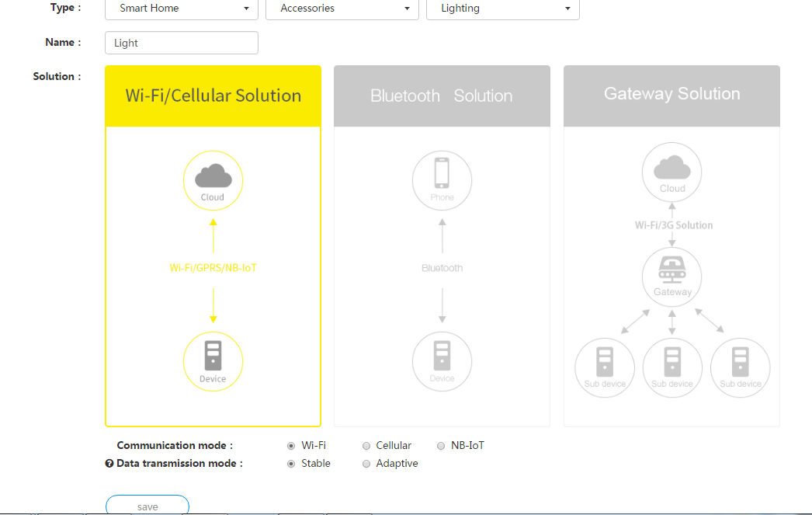812x515 pixels.
Task: Click the middle Sub device icon
Action: pyautogui.click(x=671, y=367)
